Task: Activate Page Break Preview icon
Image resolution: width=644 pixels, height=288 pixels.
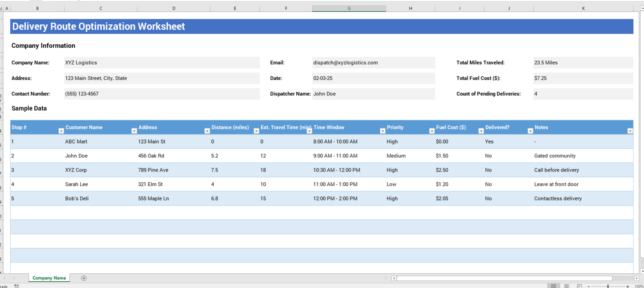Action: pos(580,285)
